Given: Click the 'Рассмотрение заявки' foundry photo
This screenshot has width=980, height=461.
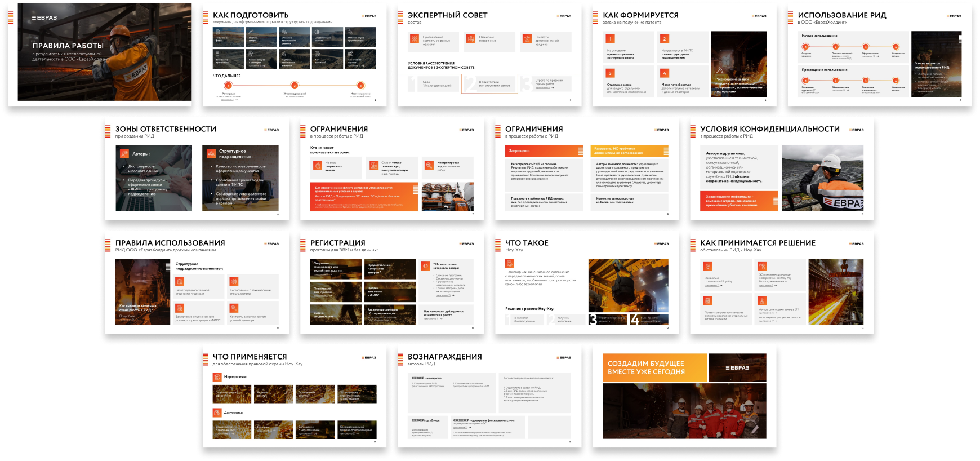Looking at the screenshot, I should (739, 64).
